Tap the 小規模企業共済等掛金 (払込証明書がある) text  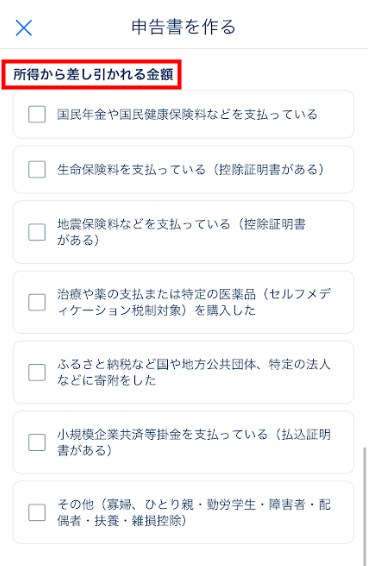click(194, 442)
